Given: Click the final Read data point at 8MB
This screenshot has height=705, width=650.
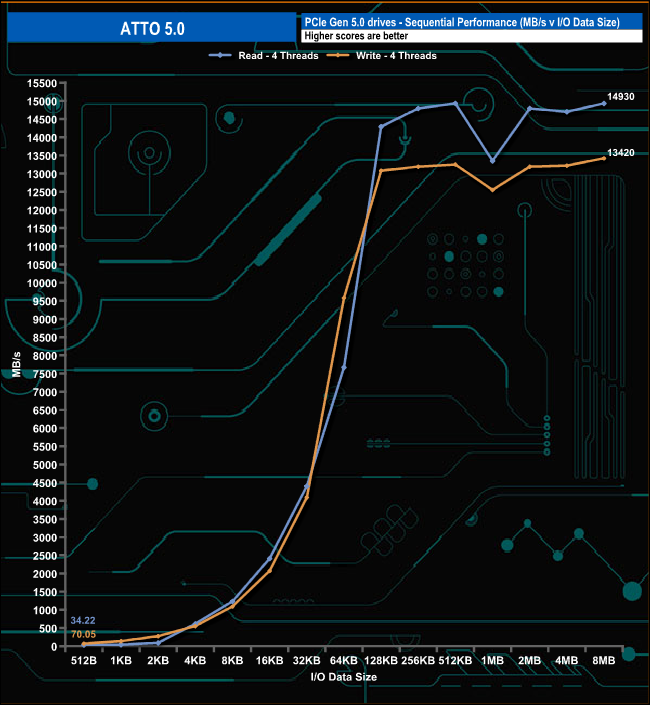Looking at the screenshot, I should [x=604, y=103].
